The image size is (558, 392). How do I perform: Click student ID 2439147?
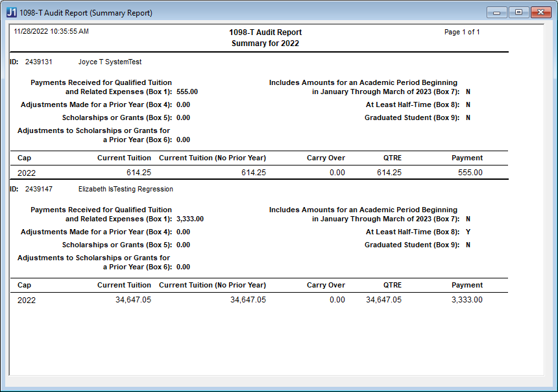pos(40,189)
